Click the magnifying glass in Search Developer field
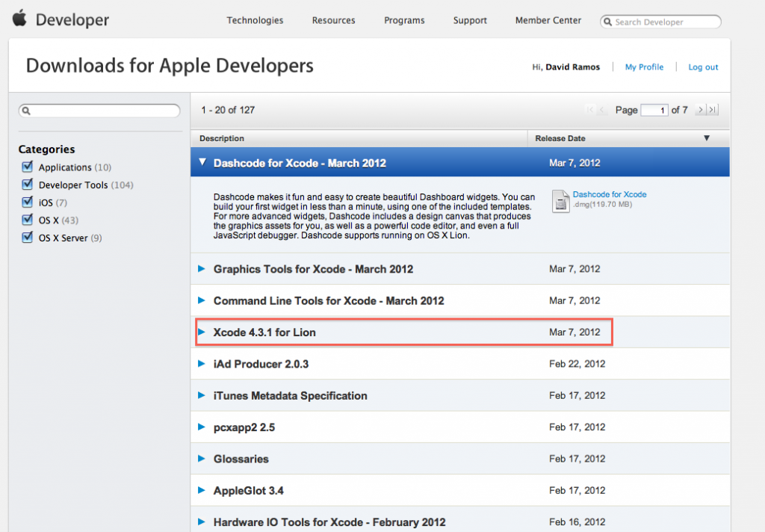This screenshot has height=532, width=765. tap(609, 21)
